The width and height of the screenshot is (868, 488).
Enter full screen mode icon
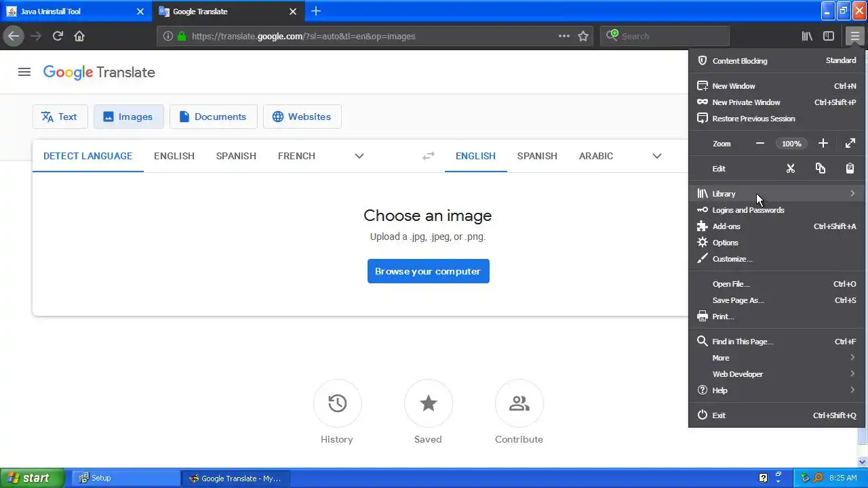pos(850,143)
